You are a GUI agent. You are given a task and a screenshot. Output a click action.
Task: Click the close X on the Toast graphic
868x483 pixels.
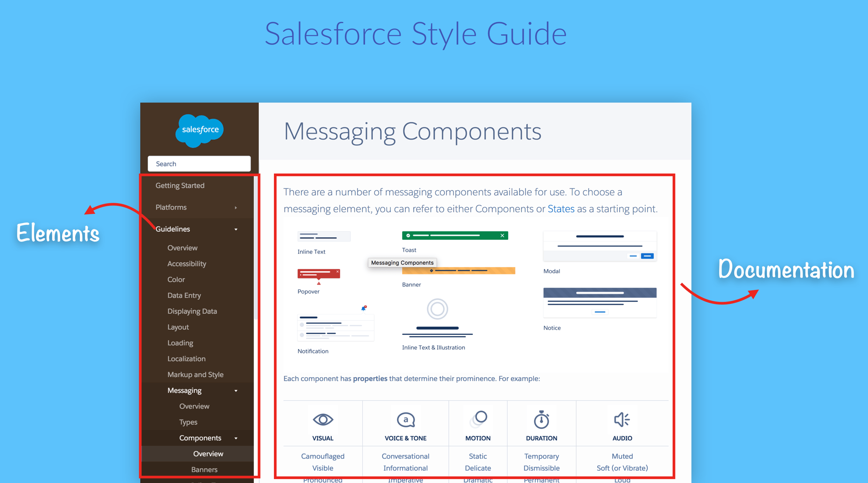click(502, 235)
